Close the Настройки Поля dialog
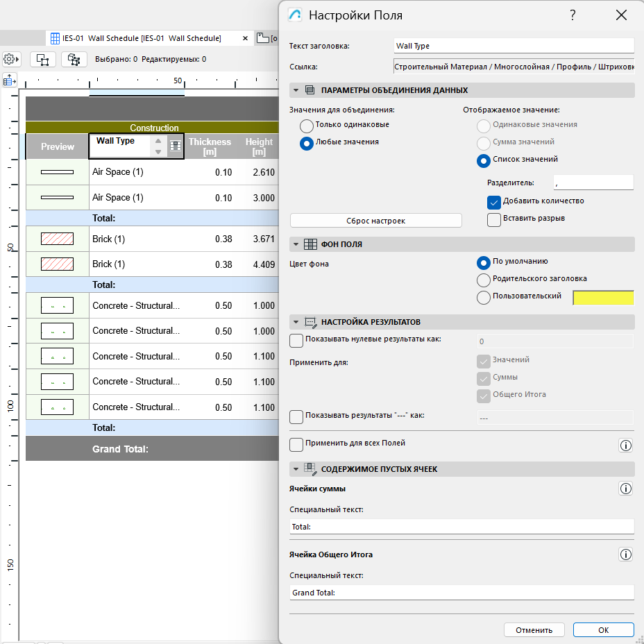Viewport: 644px width, 644px height. point(621,15)
